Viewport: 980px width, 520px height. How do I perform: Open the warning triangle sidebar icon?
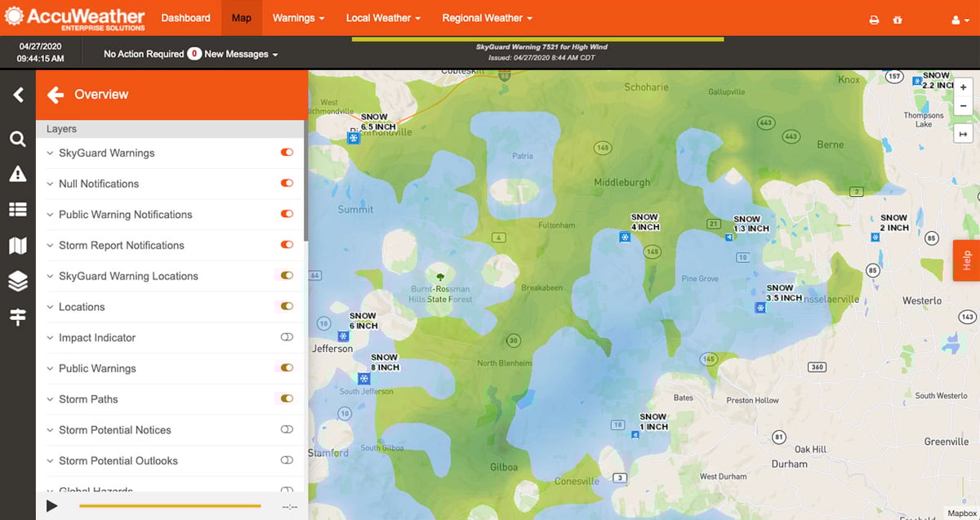(17, 174)
